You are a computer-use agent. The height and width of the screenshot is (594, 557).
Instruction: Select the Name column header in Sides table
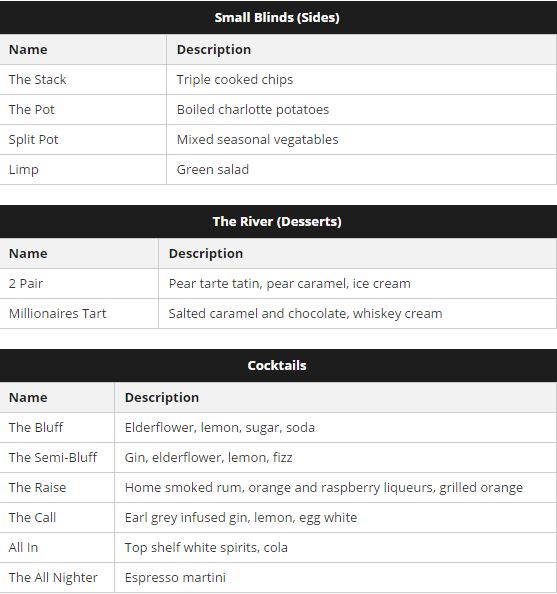click(28, 50)
